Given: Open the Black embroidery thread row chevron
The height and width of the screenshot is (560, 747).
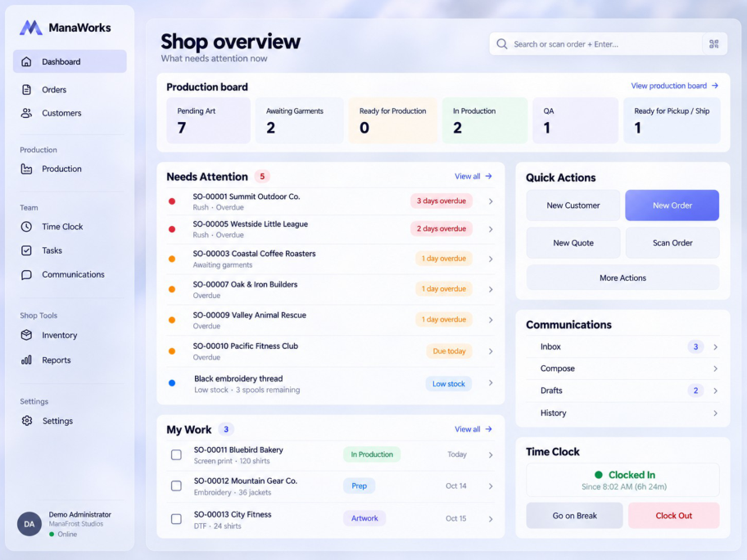Looking at the screenshot, I should [491, 383].
